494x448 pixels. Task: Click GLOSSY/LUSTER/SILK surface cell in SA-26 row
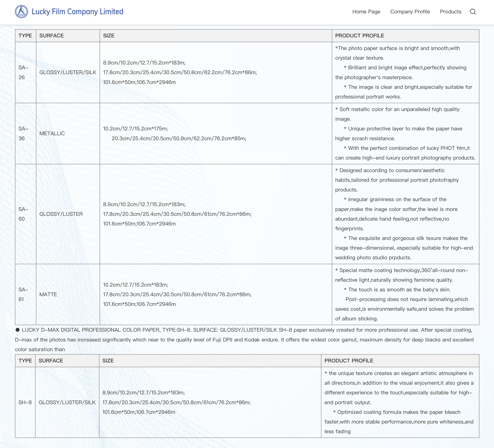point(68,72)
